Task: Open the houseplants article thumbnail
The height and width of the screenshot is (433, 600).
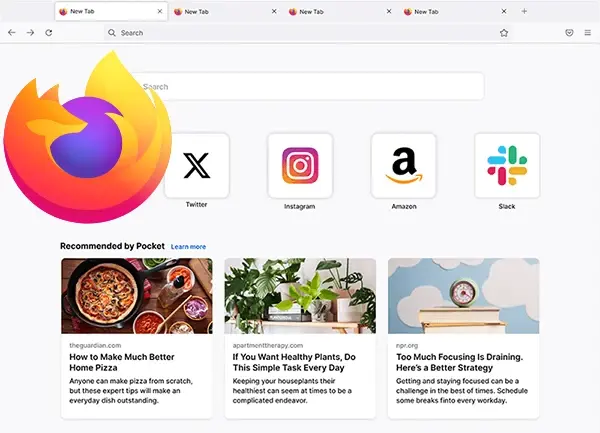Action: [x=300, y=296]
